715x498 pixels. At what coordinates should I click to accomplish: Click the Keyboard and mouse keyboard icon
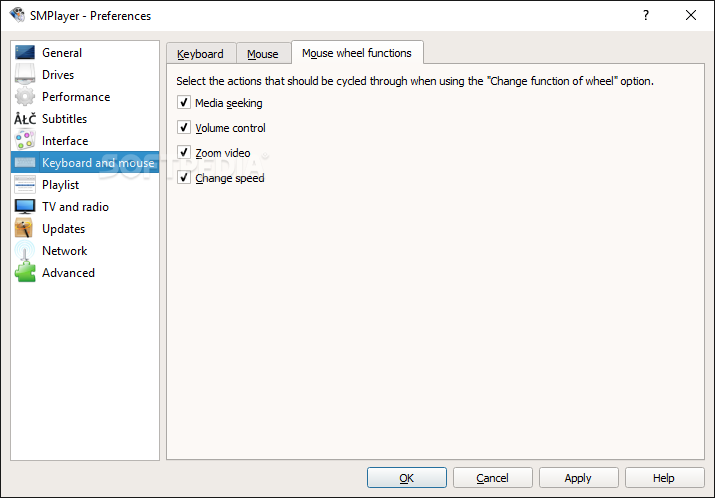click(x=25, y=162)
